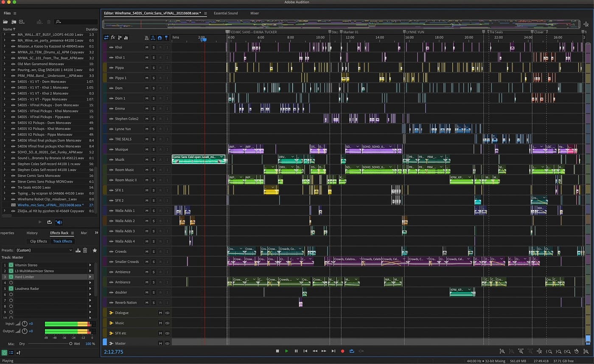
Task: Click the New File icon in Files panel
Action: 21,22
